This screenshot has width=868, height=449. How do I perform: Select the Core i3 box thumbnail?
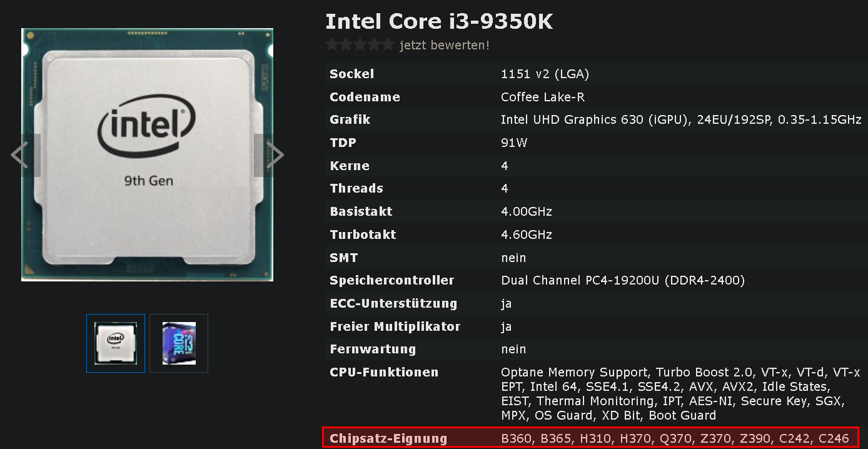pyautogui.click(x=179, y=343)
